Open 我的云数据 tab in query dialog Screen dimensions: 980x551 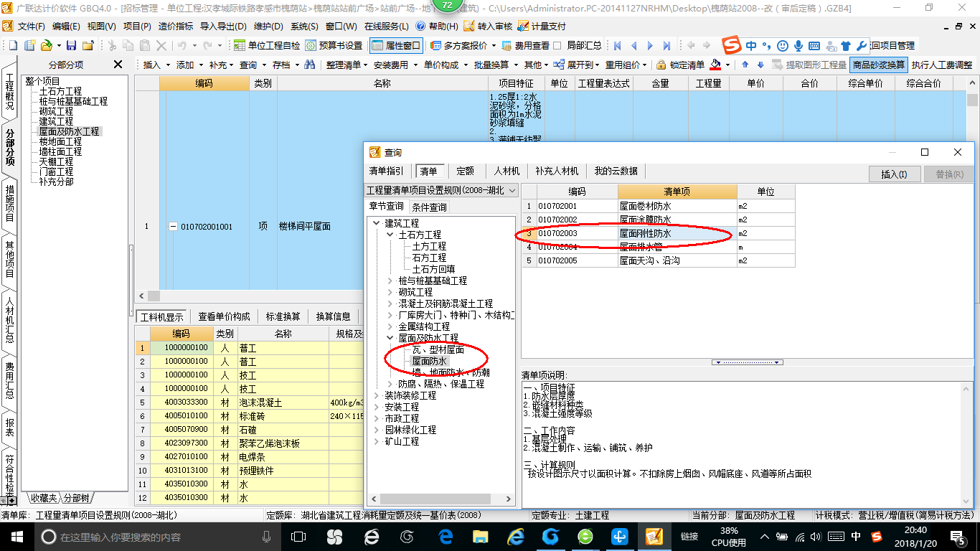pyautogui.click(x=616, y=171)
